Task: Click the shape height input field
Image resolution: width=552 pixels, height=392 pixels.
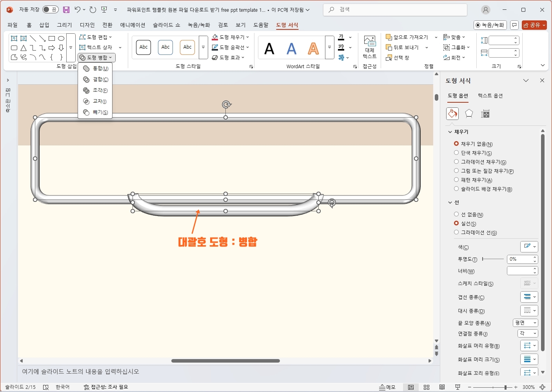Action: tap(501, 40)
